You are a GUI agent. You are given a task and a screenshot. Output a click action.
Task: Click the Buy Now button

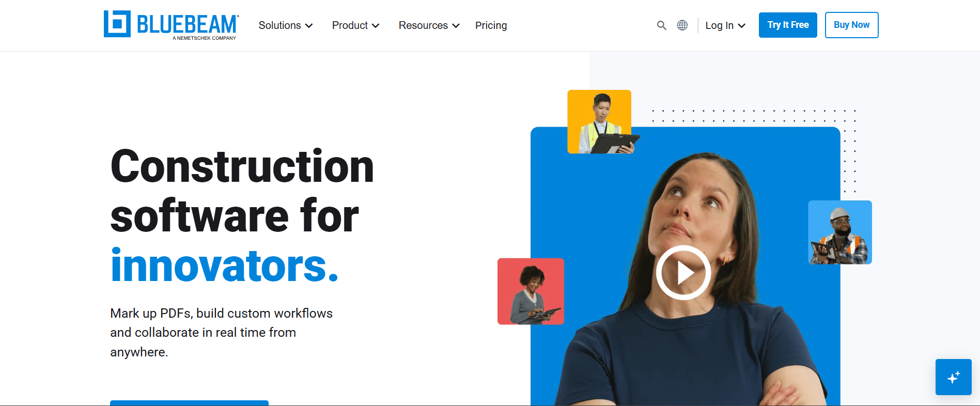tap(851, 25)
